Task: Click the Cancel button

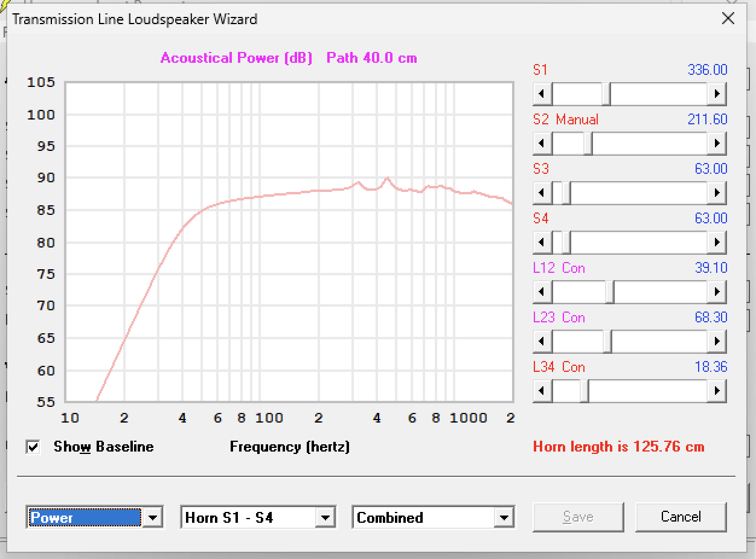Action: click(681, 517)
